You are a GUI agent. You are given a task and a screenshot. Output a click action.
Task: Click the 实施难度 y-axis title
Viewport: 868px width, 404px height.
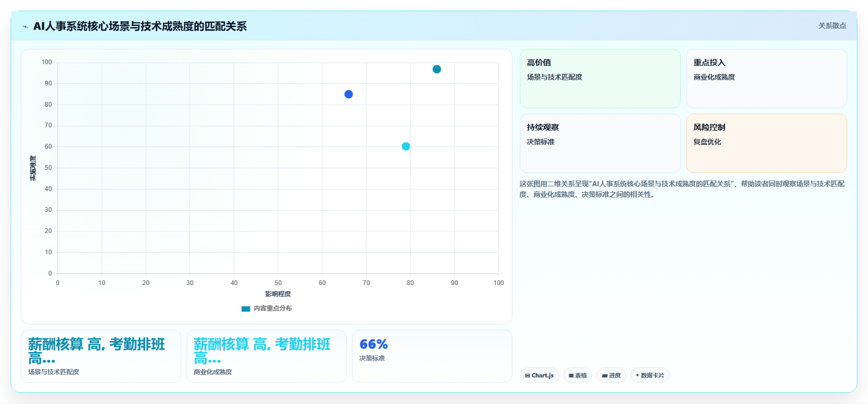(33, 168)
